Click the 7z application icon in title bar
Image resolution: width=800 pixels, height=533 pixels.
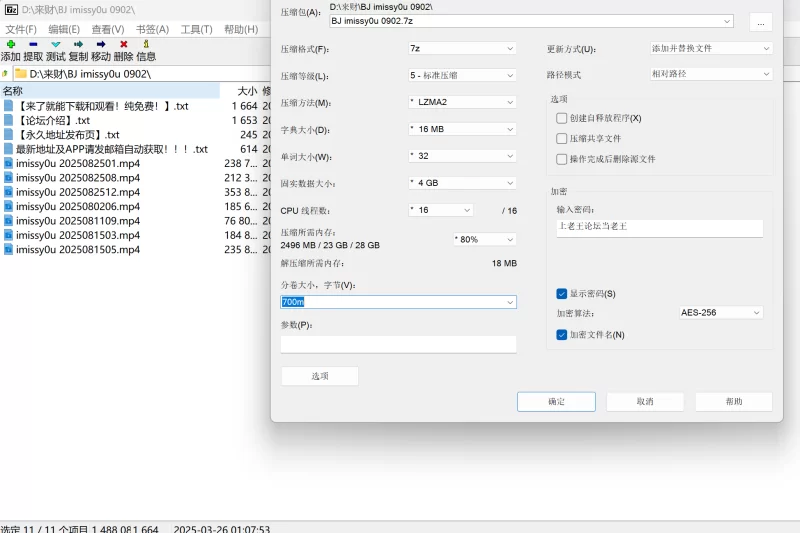click(x=11, y=10)
